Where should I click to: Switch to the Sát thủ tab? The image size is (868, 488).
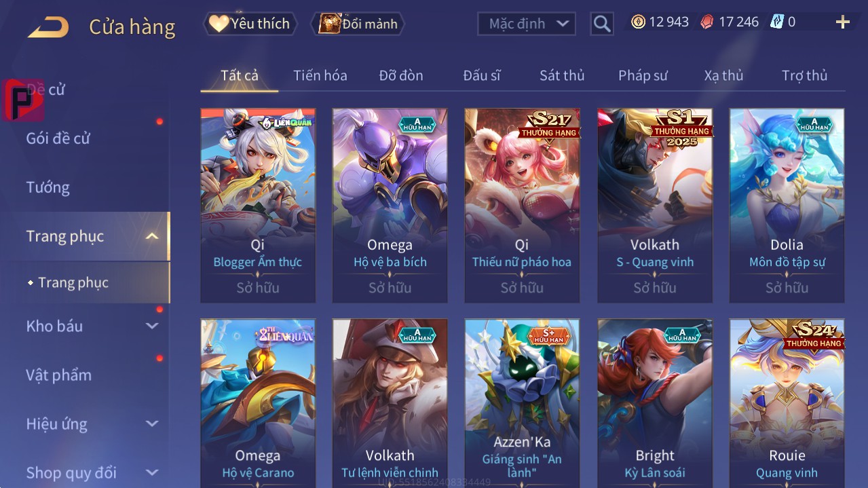click(x=562, y=75)
